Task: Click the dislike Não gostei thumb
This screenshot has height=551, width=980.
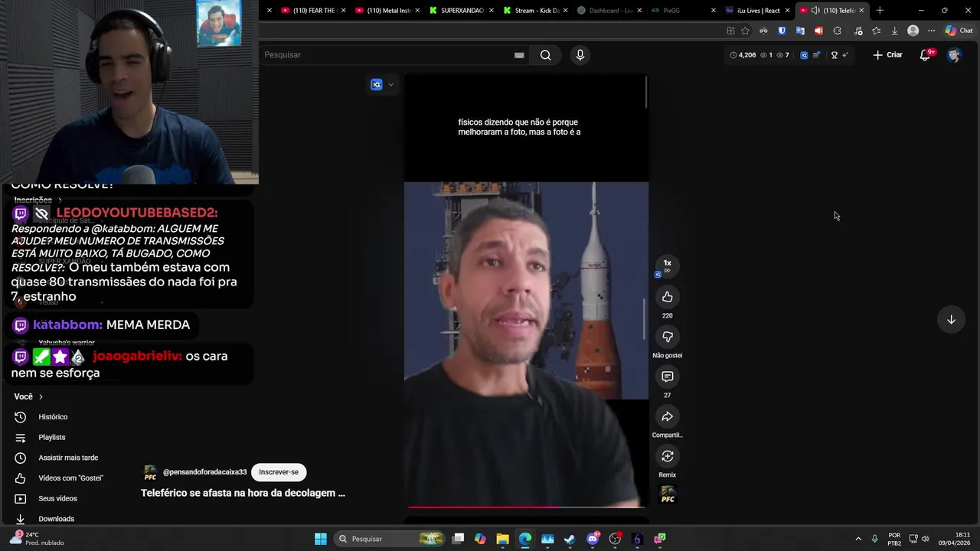Action: [x=668, y=337]
